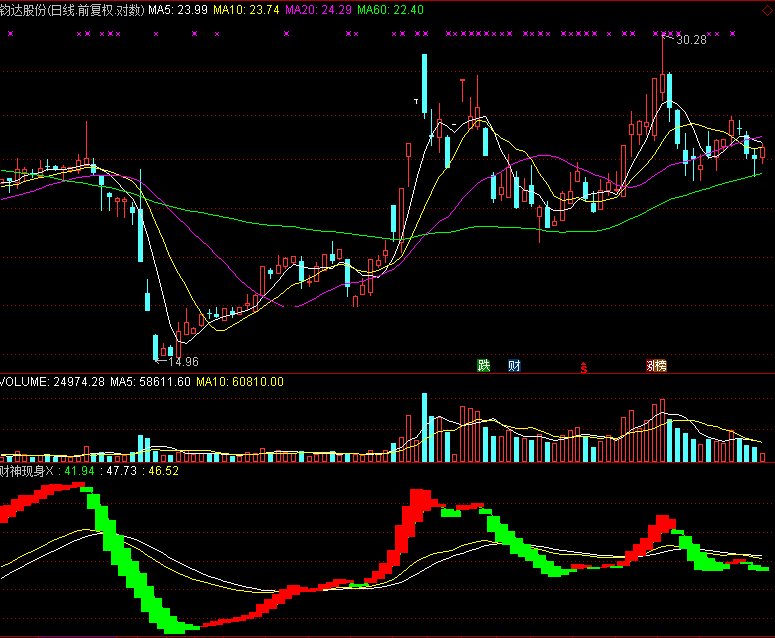Click the green 41.94 indicator value

[x=79, y=471]
